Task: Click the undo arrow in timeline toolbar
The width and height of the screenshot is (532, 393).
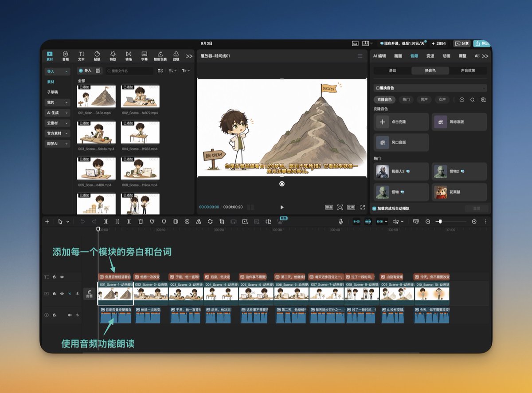Action: pos(82,221)
